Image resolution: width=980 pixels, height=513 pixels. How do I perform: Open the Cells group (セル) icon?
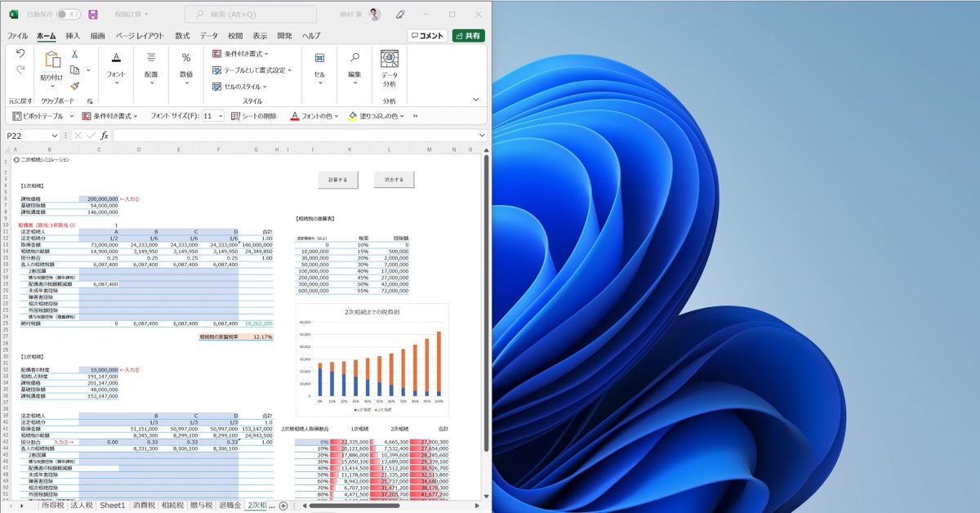click(x=319, y=57)
